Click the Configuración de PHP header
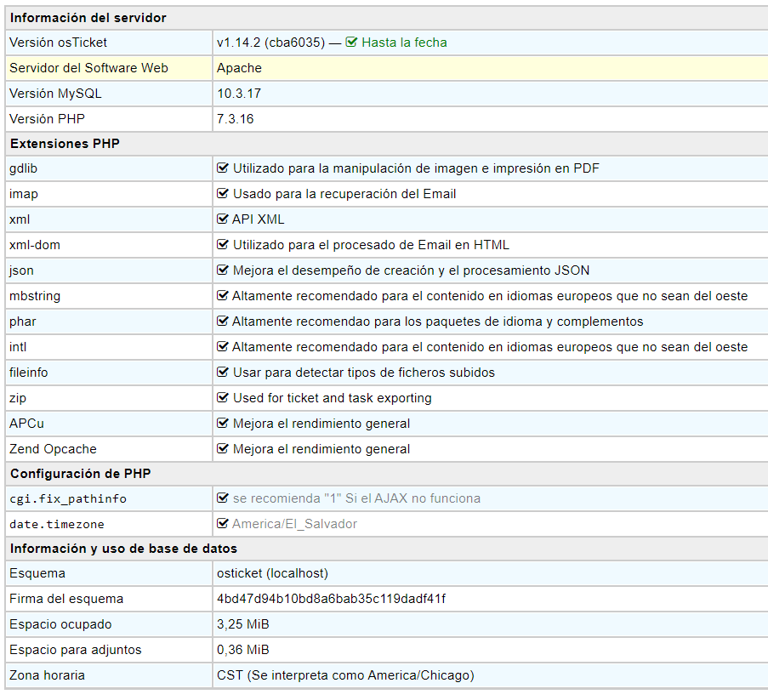The image size is (768, 700). click(x=80, y=474)
